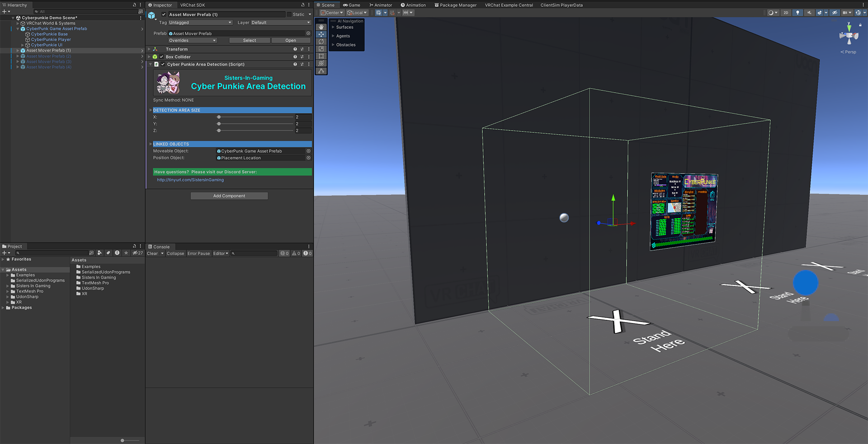Open the Local handle rotation dropdown
Image resolution: width=868 pixels, height=444 pixels.
click(x=357, y=13)
